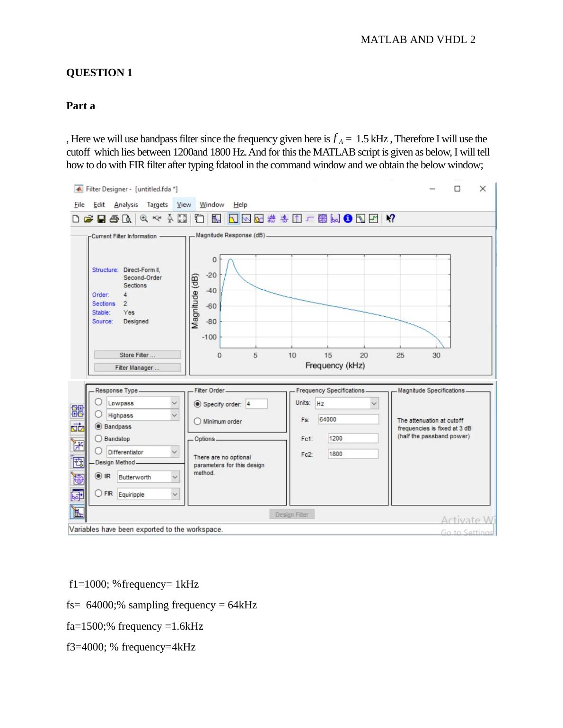The height and width of the screenshot is (728, 563).
Task: Choose the Minimum order option
Action: pos(198,422)
